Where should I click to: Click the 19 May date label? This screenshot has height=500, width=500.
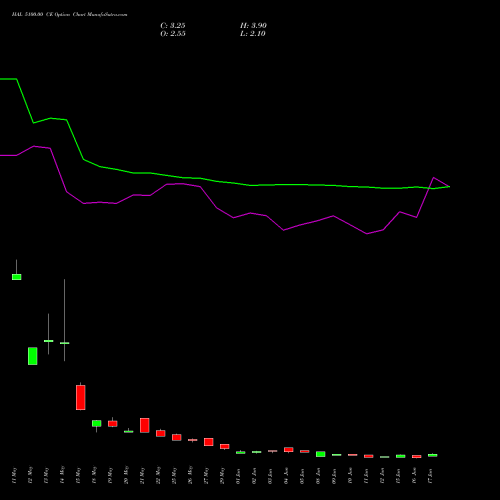tap(110, 475)
